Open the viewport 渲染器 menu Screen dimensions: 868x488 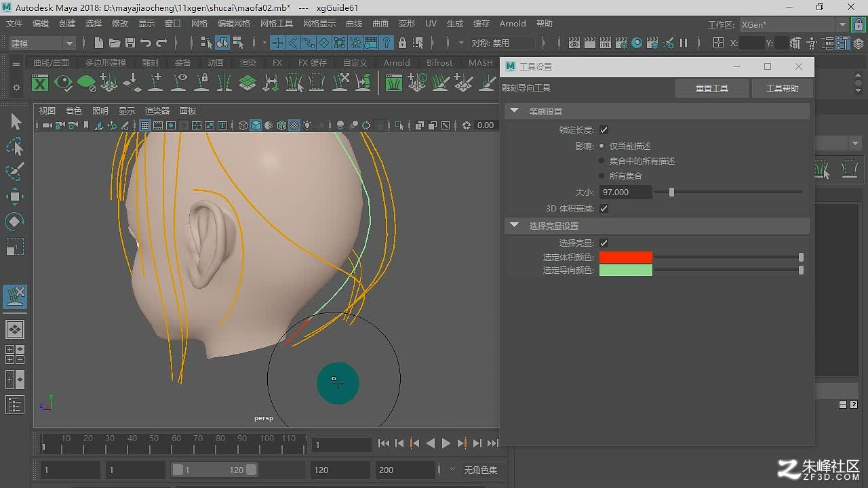tap(157, 110)
